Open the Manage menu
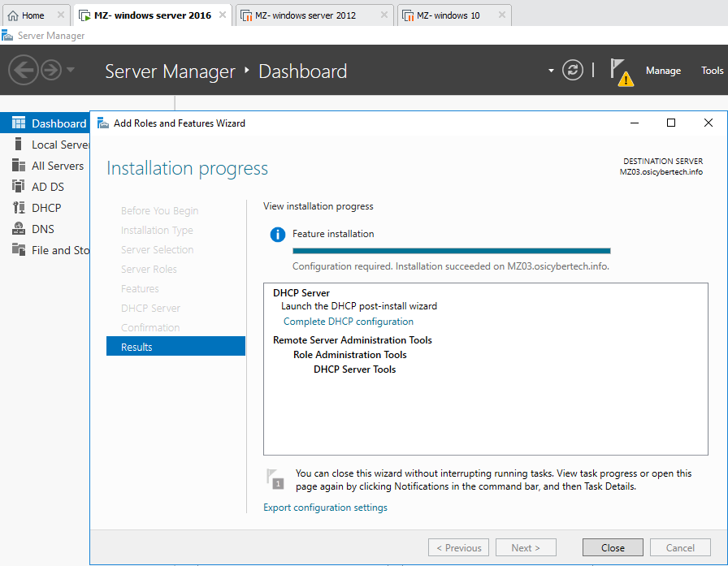The image size is (728, 566). click(663, 71)
